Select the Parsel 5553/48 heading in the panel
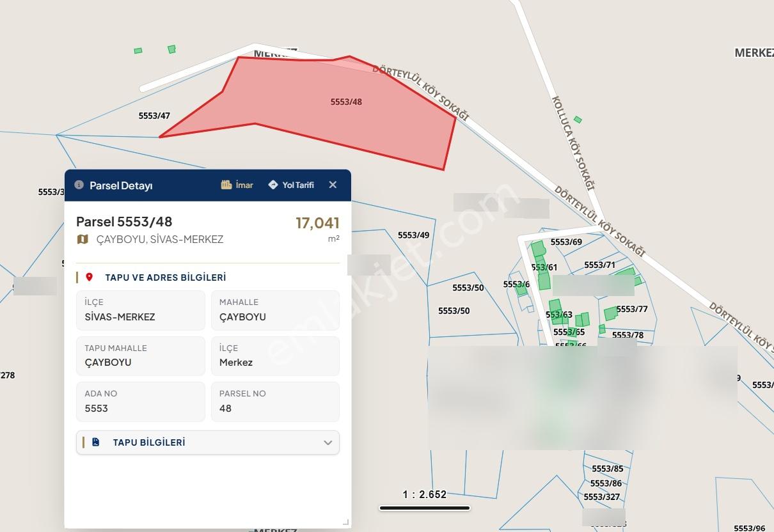The width and height of the screenshot is (774, 532). click(x=124, y=222)
